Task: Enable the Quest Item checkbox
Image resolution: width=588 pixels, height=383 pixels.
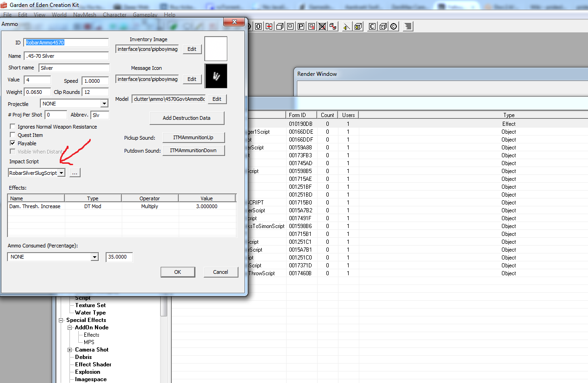Action: click(x=12, y=135)
